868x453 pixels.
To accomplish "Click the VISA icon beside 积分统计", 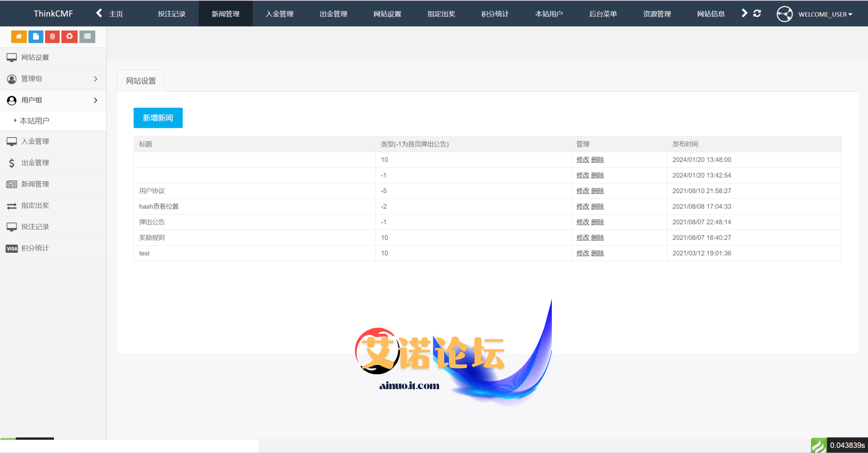I will 11,249.
